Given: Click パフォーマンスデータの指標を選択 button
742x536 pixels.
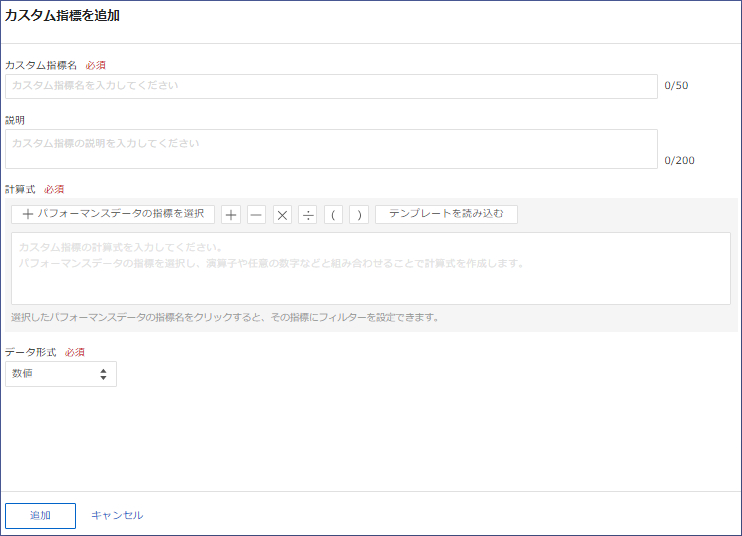Looking at the screenshot, I should [x=113, y=214].
